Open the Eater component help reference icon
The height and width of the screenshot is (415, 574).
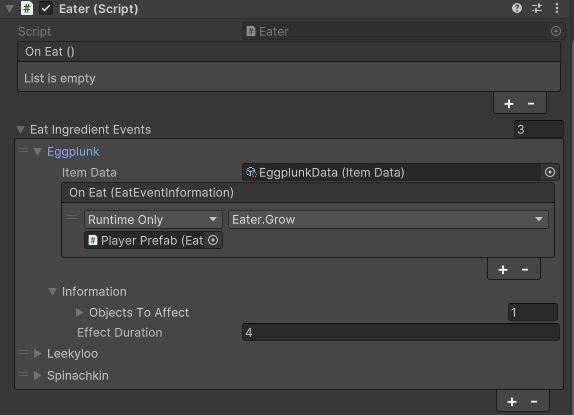click(517, 8)
